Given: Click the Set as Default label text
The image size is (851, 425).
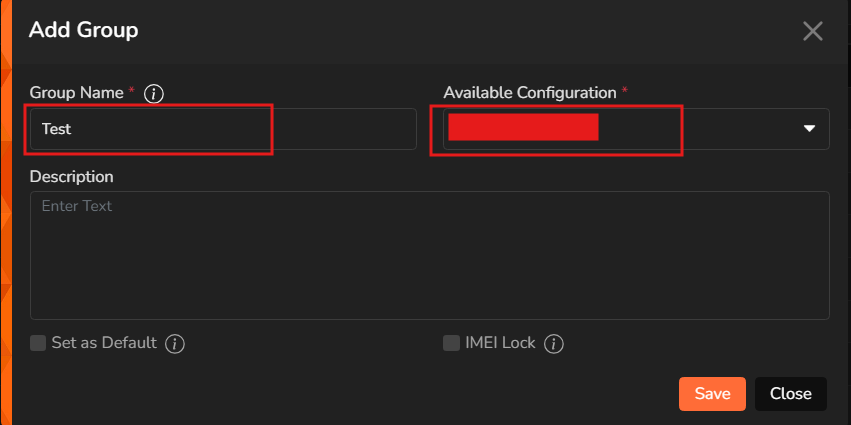Looking at the screenshot, I should point(104,343).
